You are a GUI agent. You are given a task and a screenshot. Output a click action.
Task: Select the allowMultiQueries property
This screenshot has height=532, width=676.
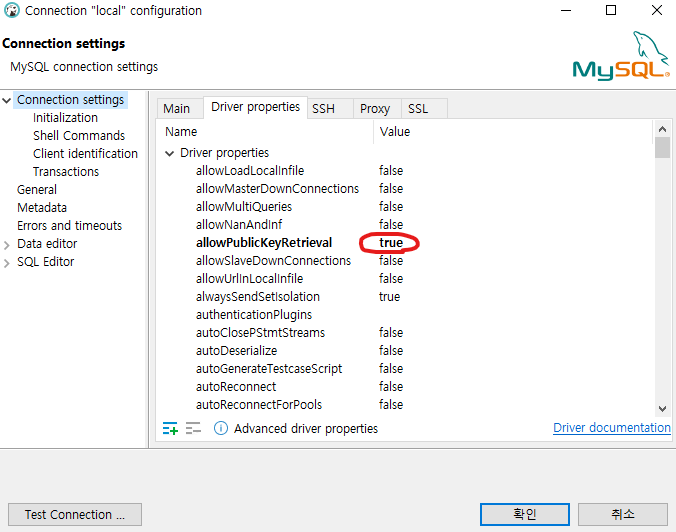tap(244, 207)
